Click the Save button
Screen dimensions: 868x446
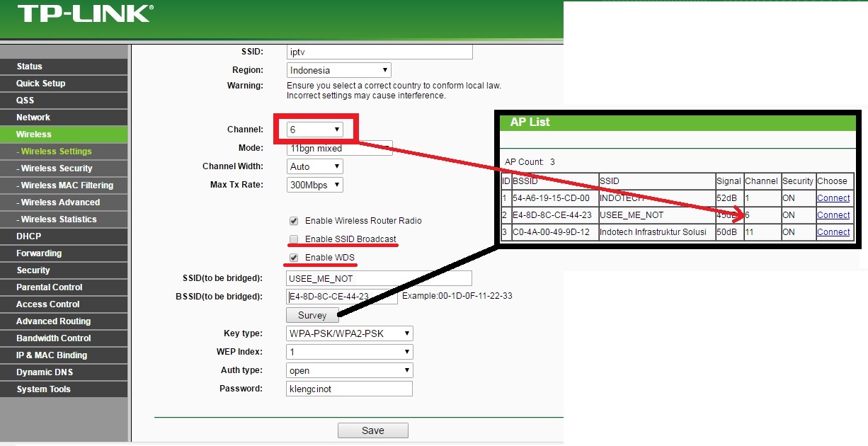372,430
